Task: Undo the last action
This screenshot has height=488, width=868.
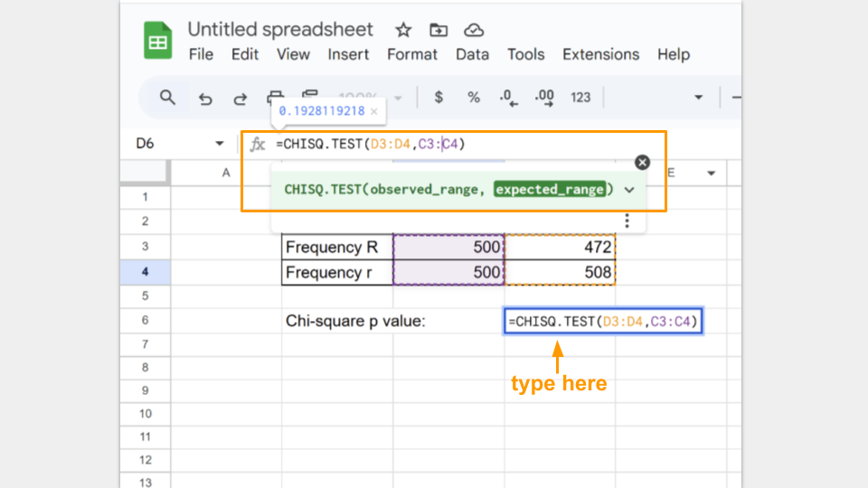Action: 205,99
